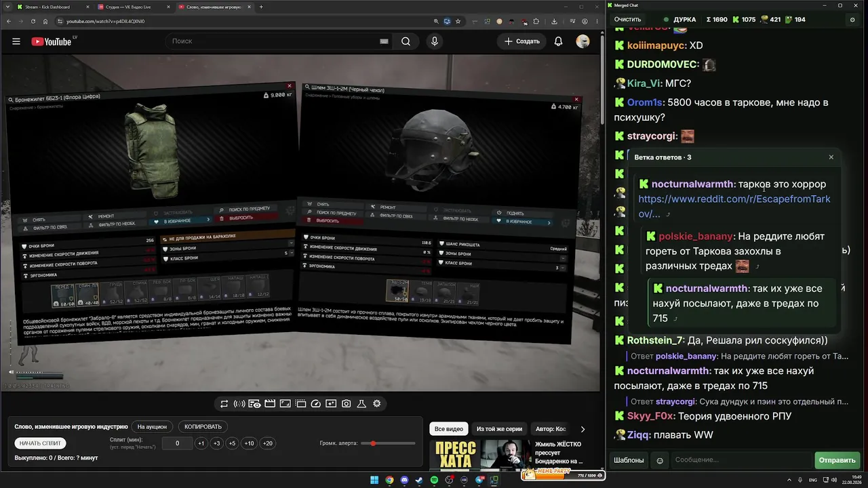Click the 'Отправить' send button
Screen dimensions: 868x488
837,460
